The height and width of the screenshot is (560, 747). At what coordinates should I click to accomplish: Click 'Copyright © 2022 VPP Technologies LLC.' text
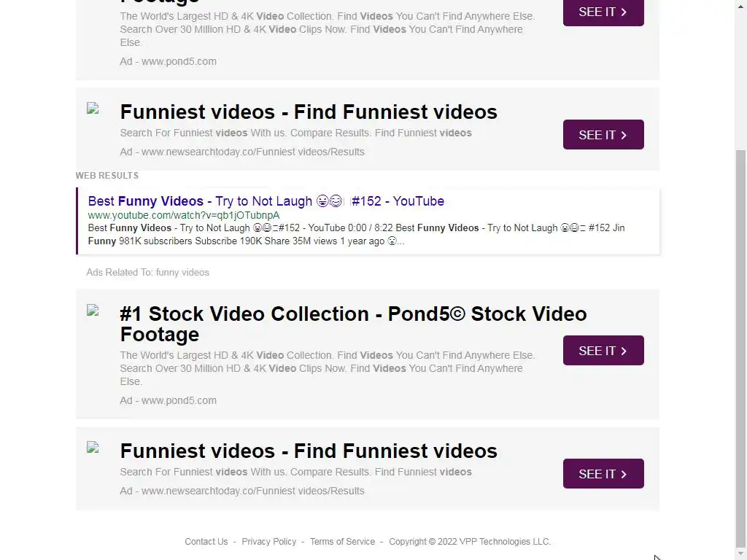470,542
